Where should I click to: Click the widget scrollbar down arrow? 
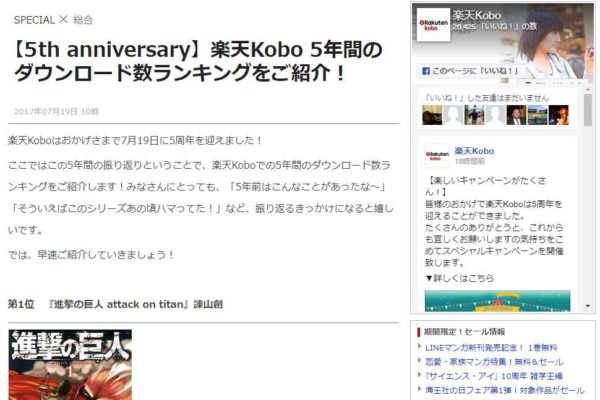pos(588,306)
